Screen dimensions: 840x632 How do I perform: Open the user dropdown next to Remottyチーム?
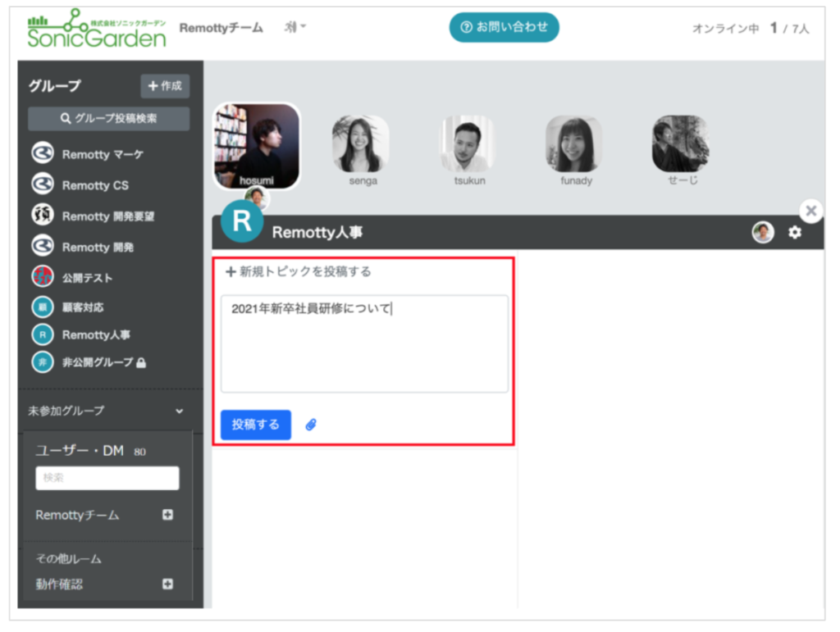(294, 27)
